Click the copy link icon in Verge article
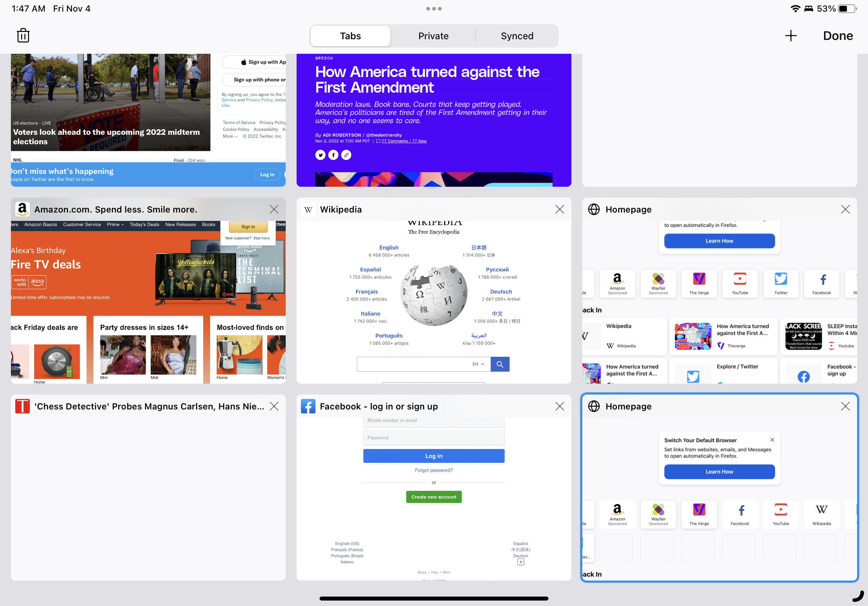The height and width of the screenshot is (606, 868). (346, 155)
